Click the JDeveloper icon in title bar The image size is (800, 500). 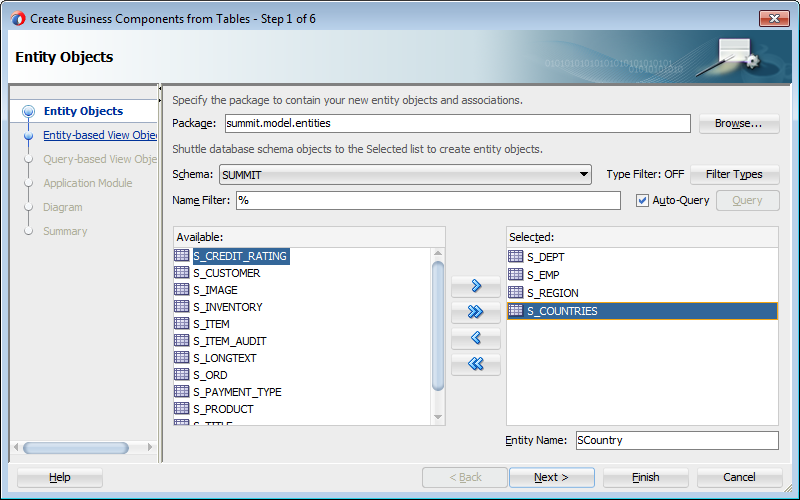(18, 19)
